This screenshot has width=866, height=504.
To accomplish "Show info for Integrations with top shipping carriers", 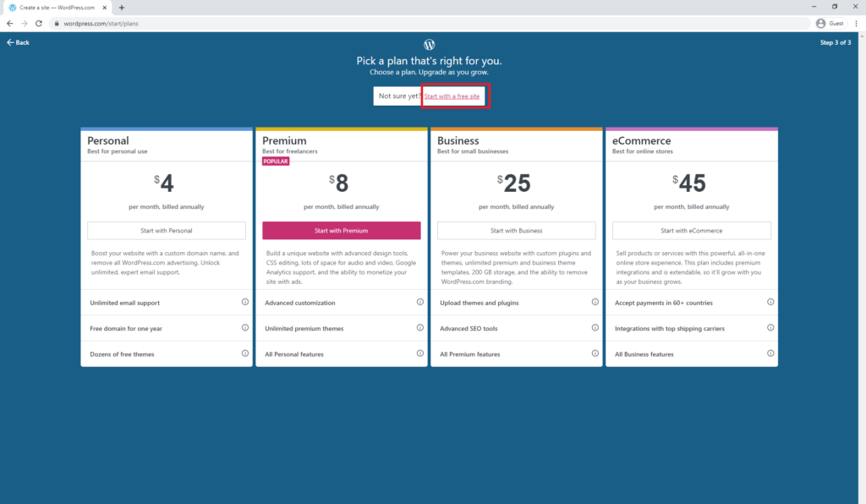I will pyautogui.click(x=770, y=328).
